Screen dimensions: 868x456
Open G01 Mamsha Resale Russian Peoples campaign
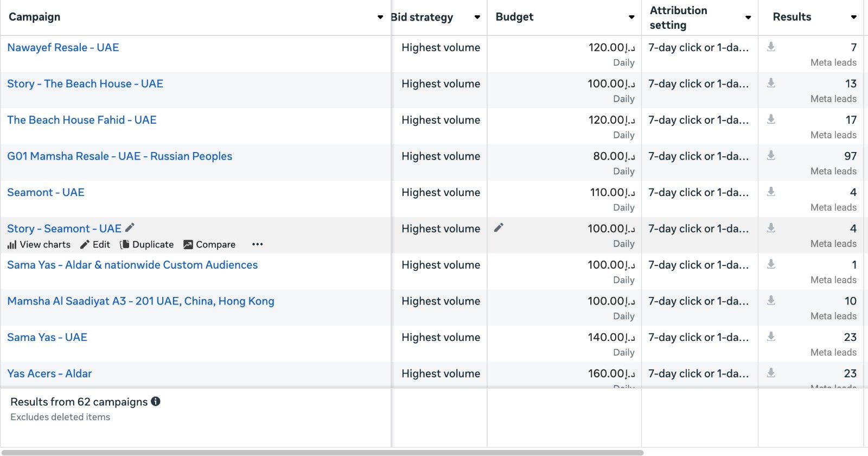click(x=119, y=156)
